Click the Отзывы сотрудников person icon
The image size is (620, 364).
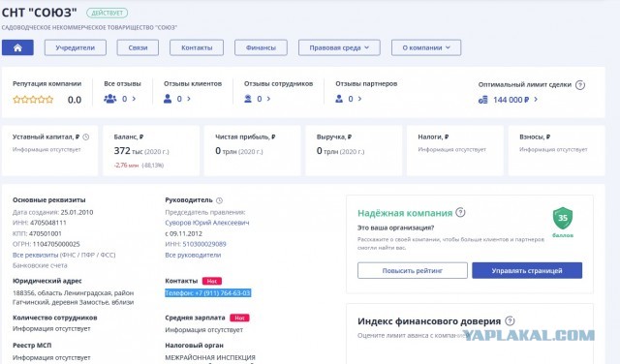coord(248,99)
